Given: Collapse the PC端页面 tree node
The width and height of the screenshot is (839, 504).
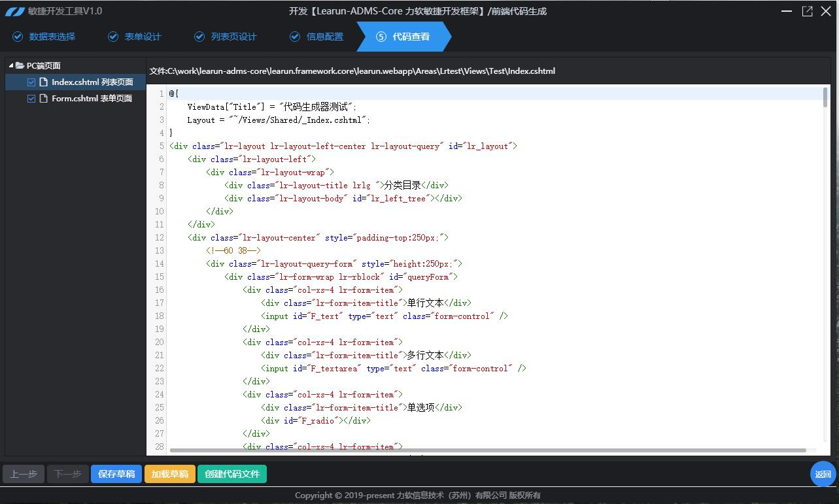Looking at the screenshot, I should coord(11,65).
